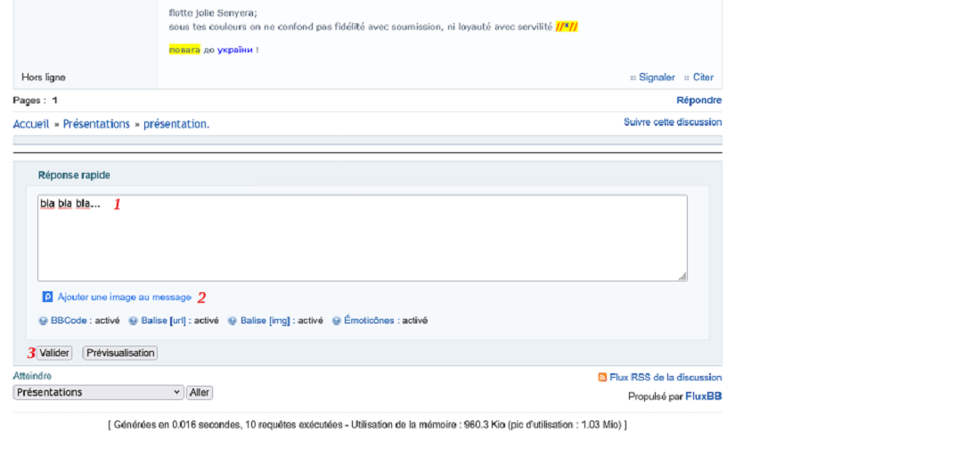The image size is (980, 449).
Task: Click the Atteindre label
Action: [x=32, y=376]
